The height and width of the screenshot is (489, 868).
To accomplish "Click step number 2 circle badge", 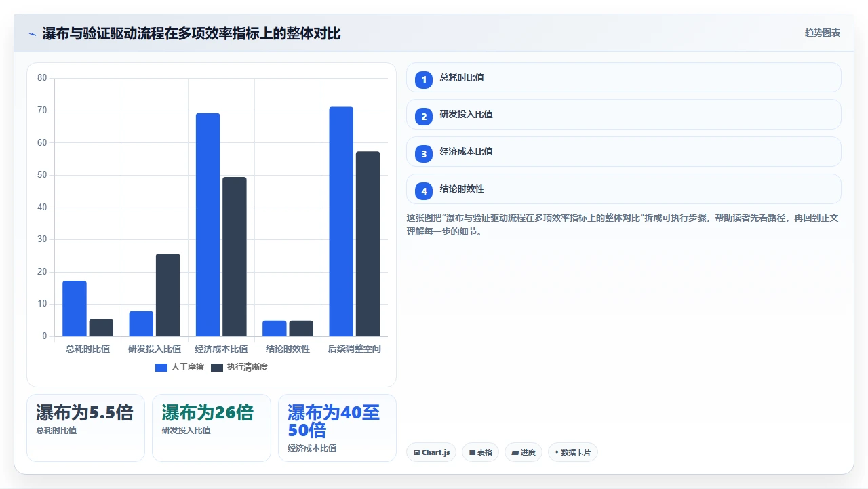I will coord(424,117).
